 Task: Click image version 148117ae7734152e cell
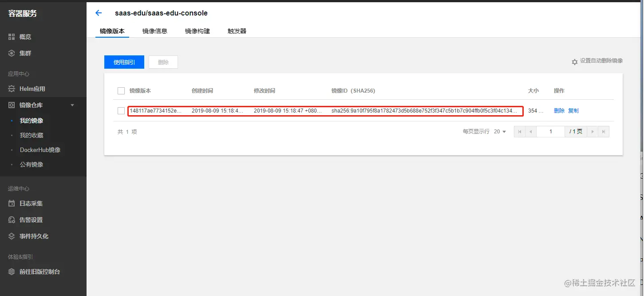(x=156, y=111)
